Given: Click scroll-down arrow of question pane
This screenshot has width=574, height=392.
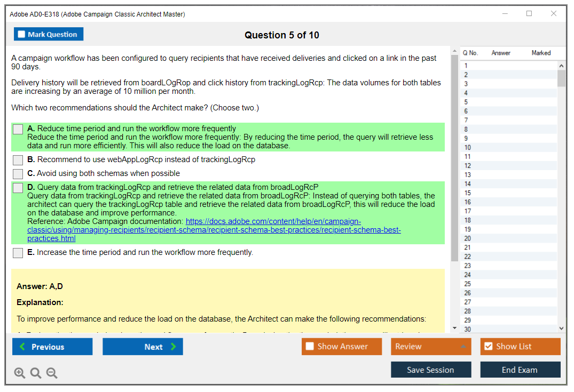Looking at the screenshot, I should 454,327.
